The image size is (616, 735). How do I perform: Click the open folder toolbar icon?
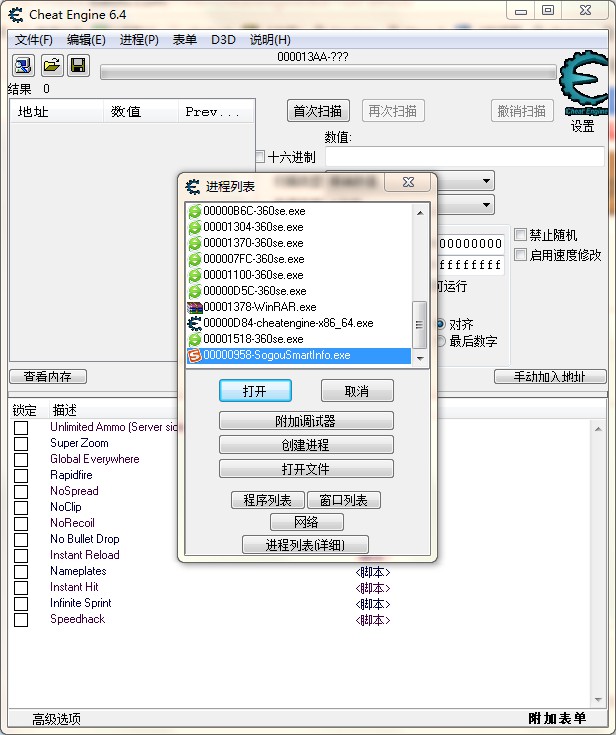52,65
